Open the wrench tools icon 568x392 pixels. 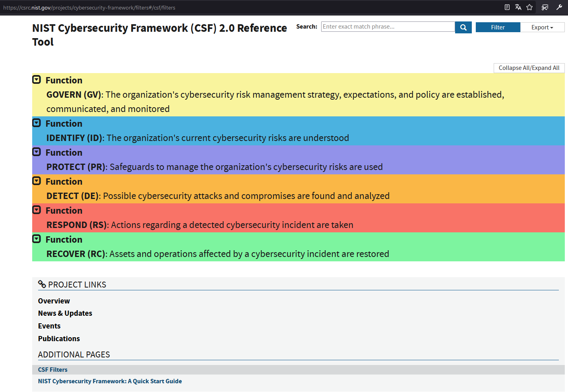(x=559, y=7)
